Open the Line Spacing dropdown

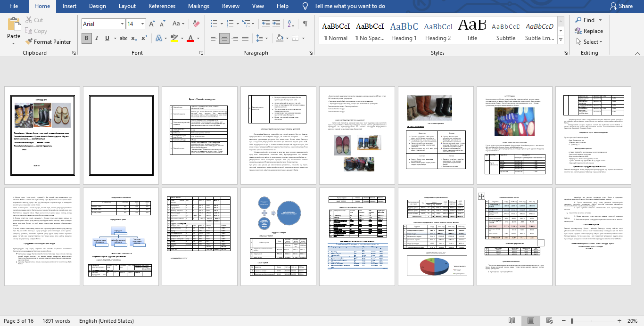click(x=265, y=38)
